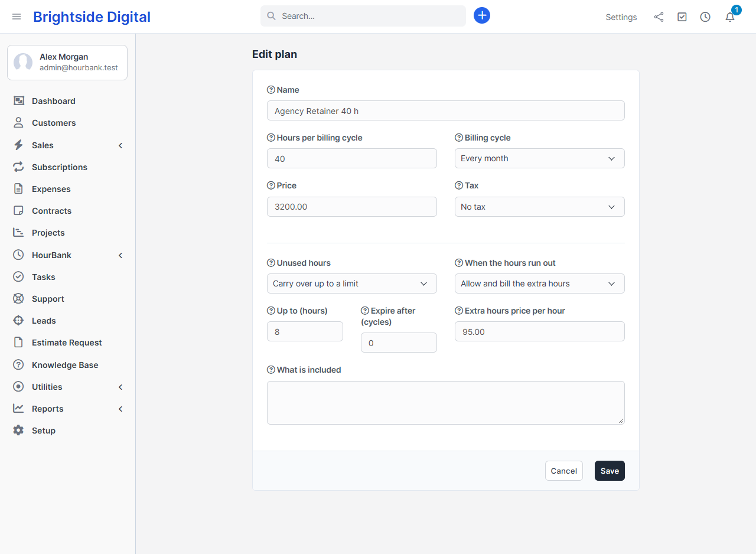
Task: Open the When the hours run out dropdown
Action: pos(540,283)
